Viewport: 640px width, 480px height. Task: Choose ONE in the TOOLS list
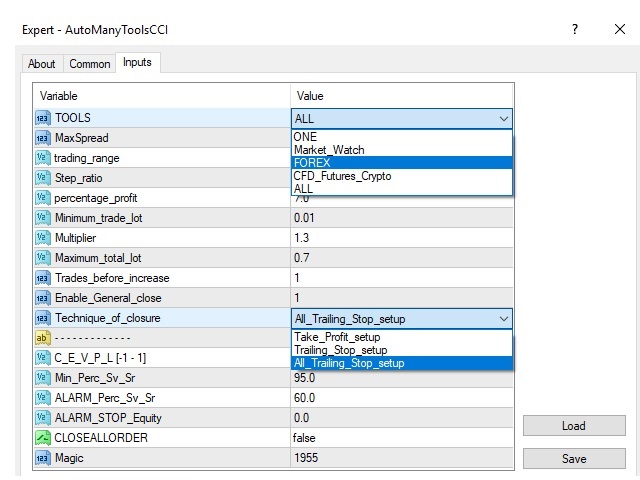pyautogui.click(x=402, y=137)
